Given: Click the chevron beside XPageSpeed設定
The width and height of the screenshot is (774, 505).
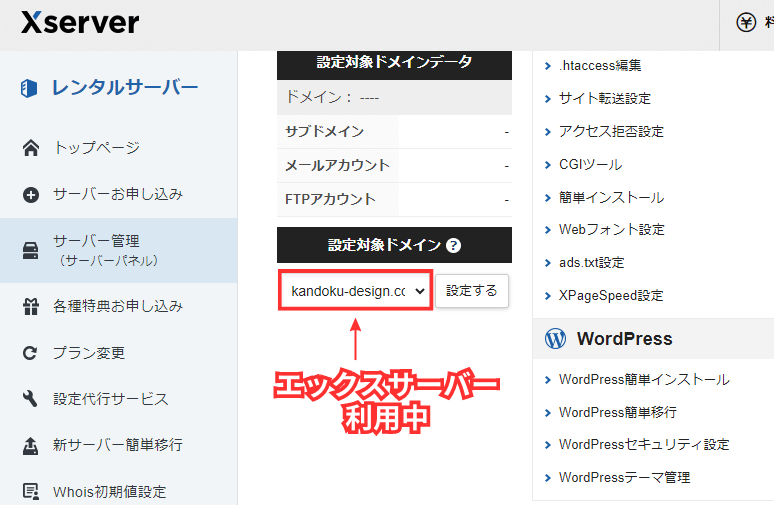Looking at the screenshot, I should click(x=547, y=296).
